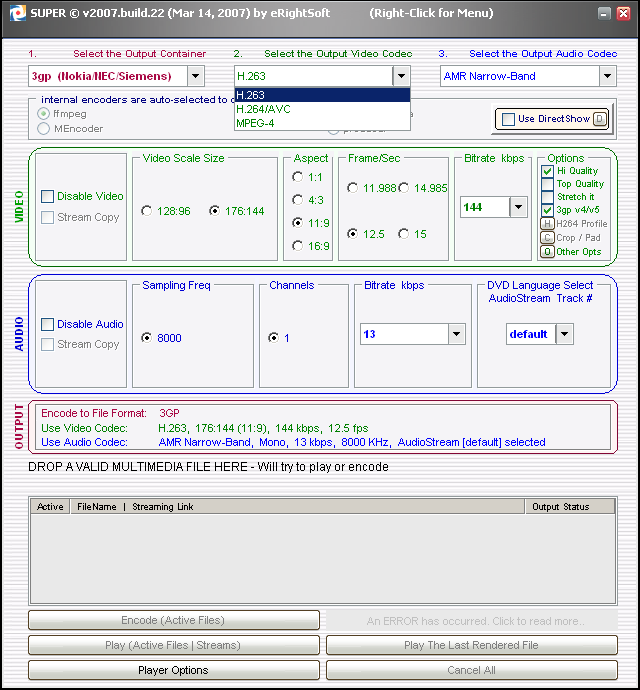Click the Cancel All button
Image resolution: width=640 pixels, height=690 pixels.
click(471, 670)
